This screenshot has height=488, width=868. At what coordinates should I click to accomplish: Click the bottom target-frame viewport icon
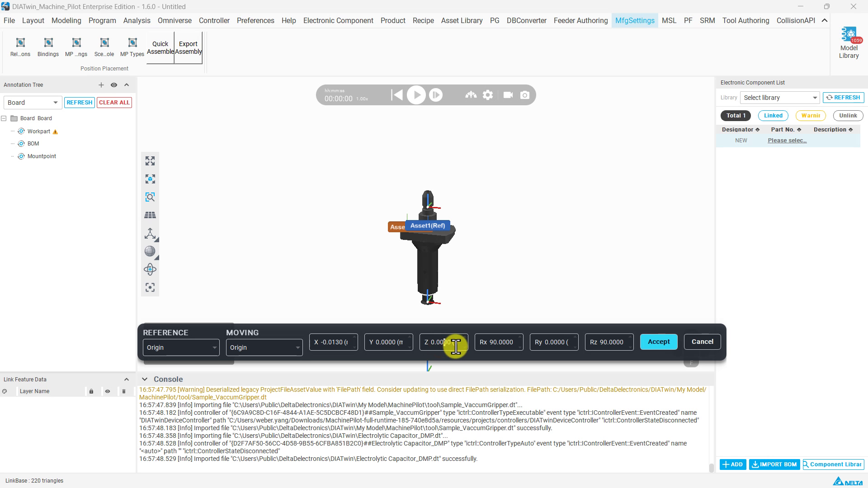(x=150, y=287)
